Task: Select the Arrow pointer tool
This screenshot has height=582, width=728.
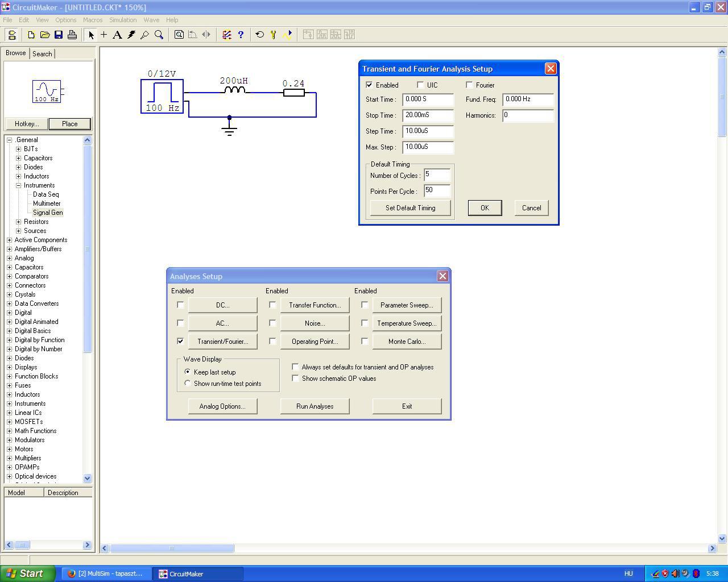Action: coord(90,35)
